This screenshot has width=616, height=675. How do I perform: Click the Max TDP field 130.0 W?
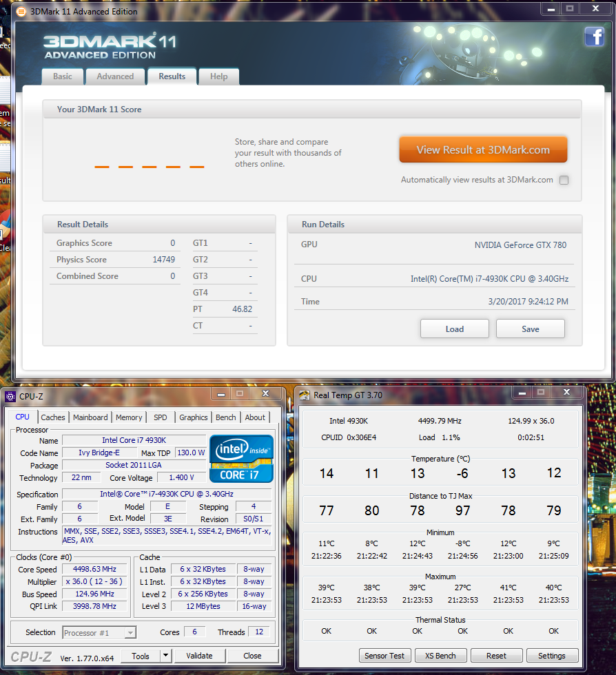(191, 453)
